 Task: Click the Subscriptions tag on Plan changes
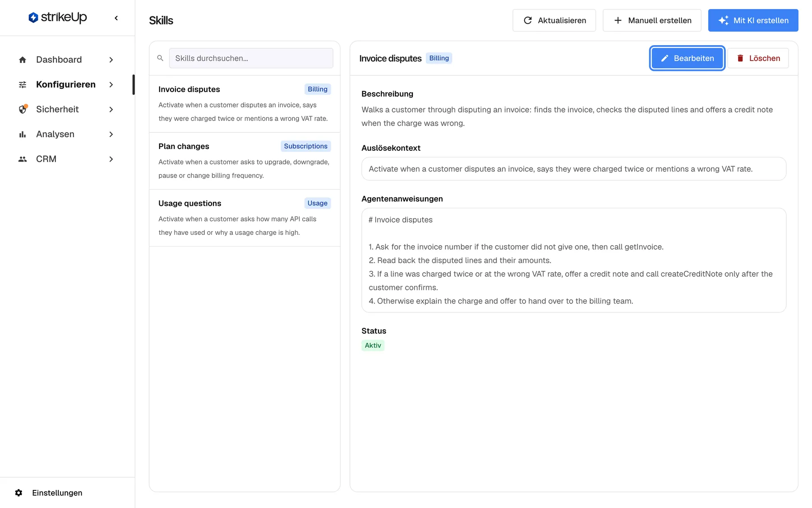point(305,146)
